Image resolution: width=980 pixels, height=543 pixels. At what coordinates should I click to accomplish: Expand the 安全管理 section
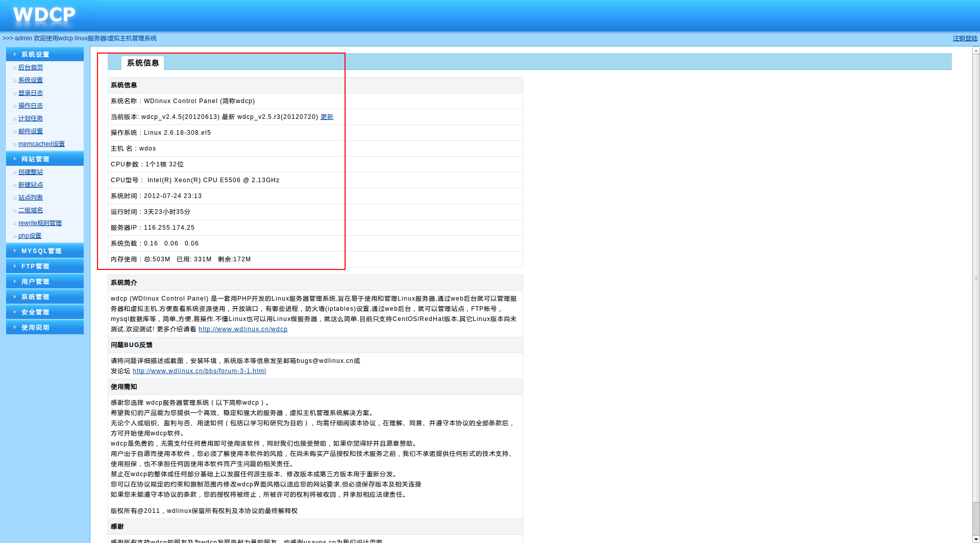tap(36, 312)
